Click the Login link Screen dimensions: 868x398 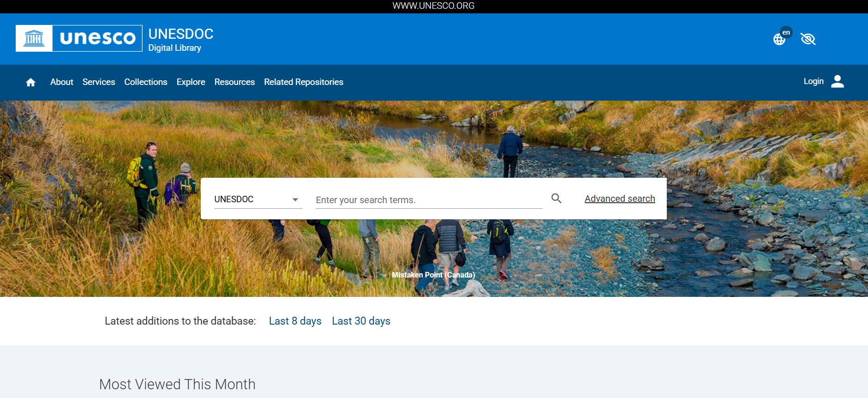[814, 81]
